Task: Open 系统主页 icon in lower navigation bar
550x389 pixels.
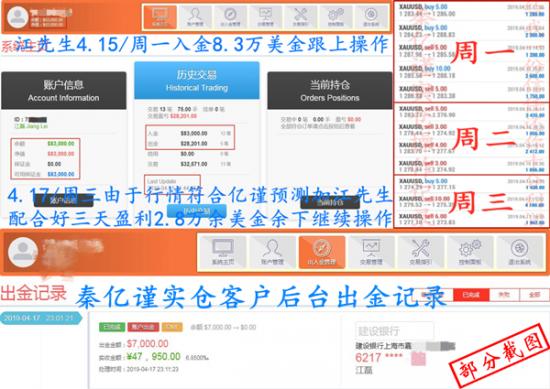Action: tap(223, 252)
